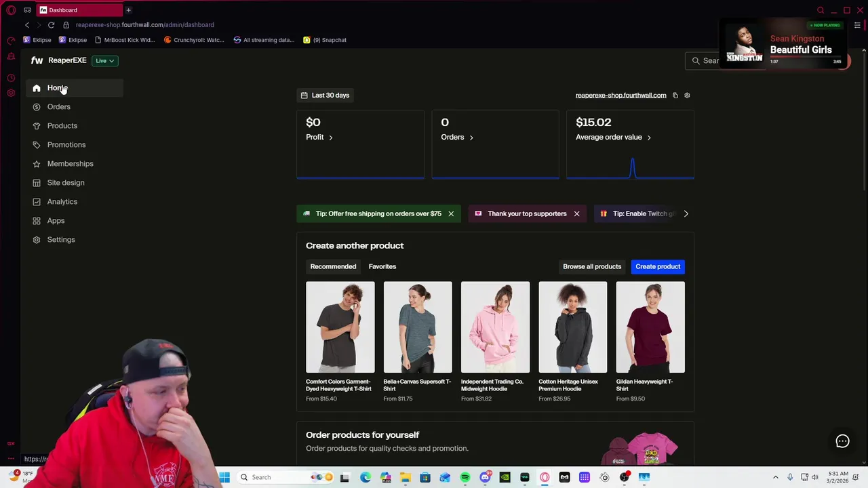Image resolution: width=868 pixels, height=488 pixels.
Task: Open Analytics in the sidebar
Action: click(62, 201)
